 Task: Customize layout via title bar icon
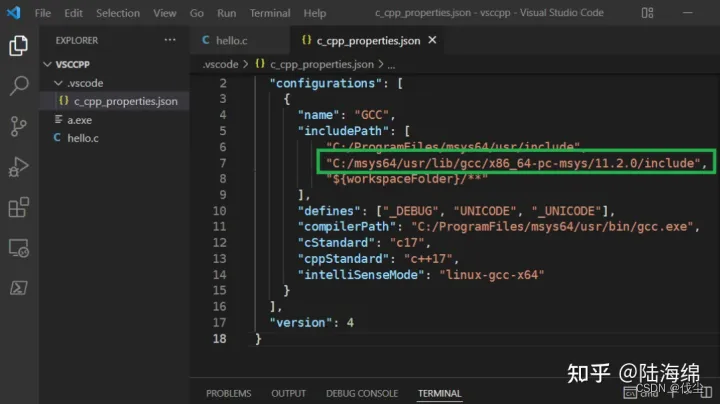pyautogui.click(x=647, y=13)
